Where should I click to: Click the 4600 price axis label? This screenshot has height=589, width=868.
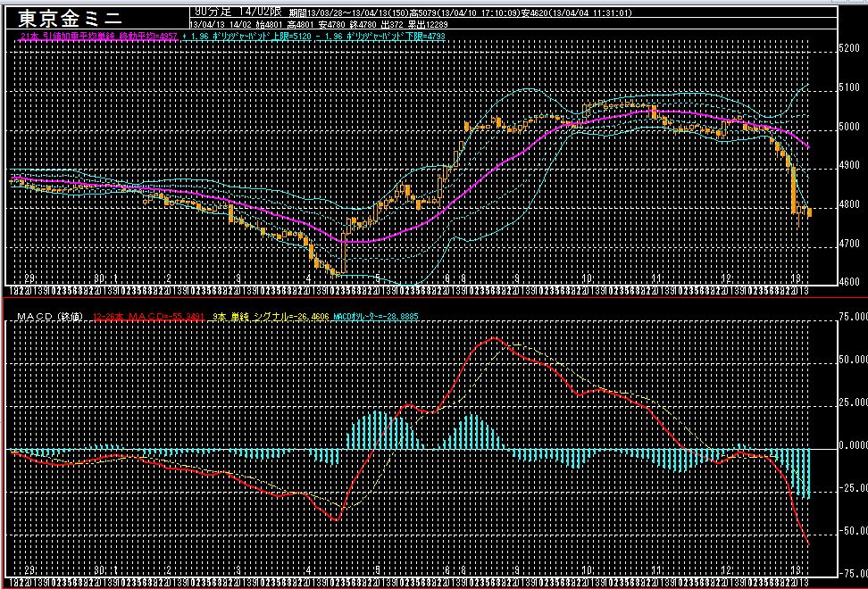pos(849,281)
